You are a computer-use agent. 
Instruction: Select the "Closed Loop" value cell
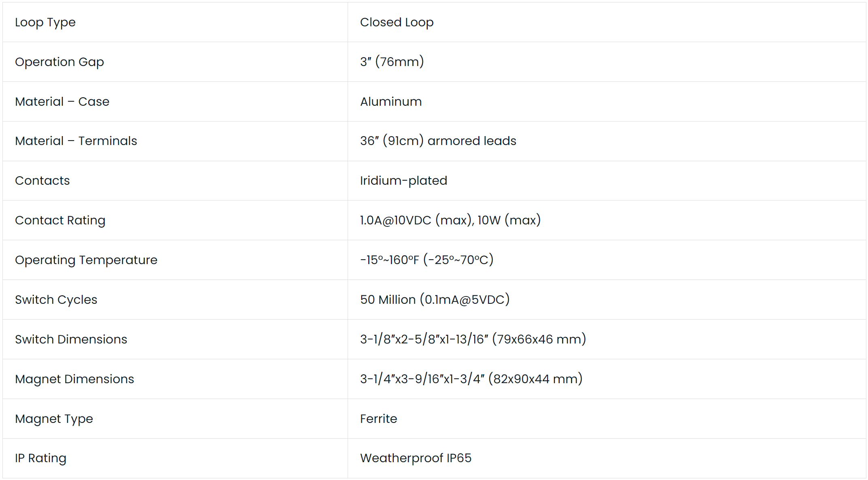coord(397,22)
